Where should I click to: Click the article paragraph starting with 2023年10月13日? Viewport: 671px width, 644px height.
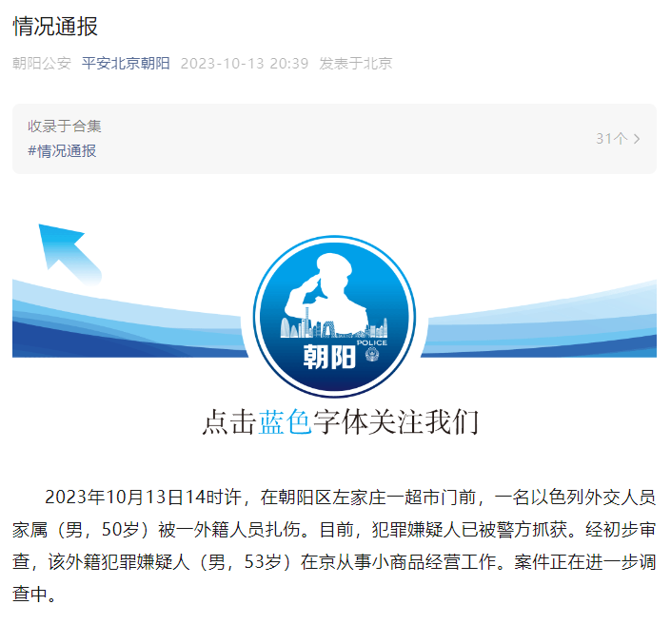point(334,547)
